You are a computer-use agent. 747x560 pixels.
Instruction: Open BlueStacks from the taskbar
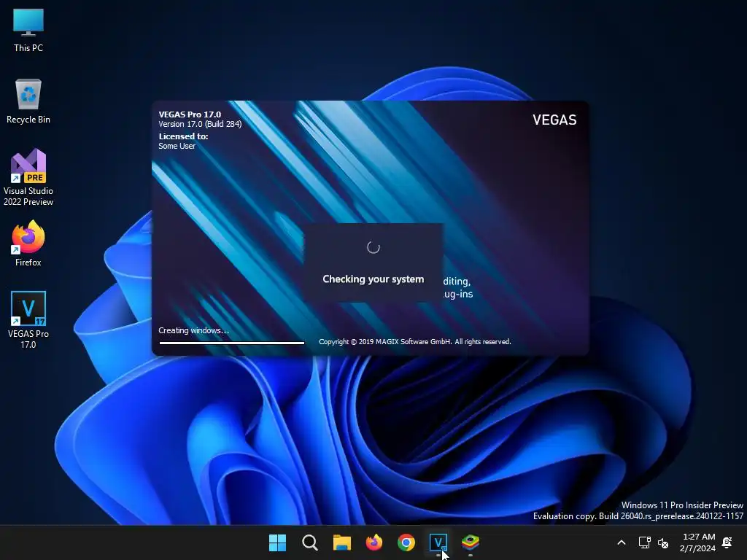tap(471, 542)
